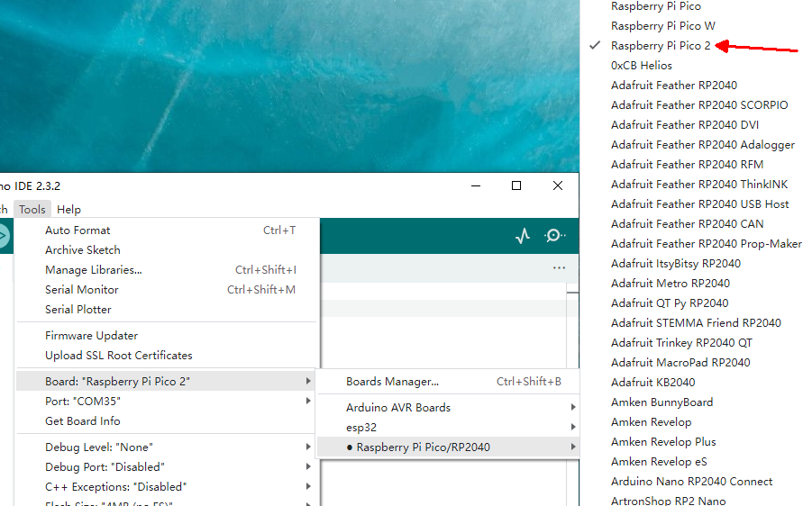
Task: Select Archive Sketch menu entry
Action: point(166,250)
